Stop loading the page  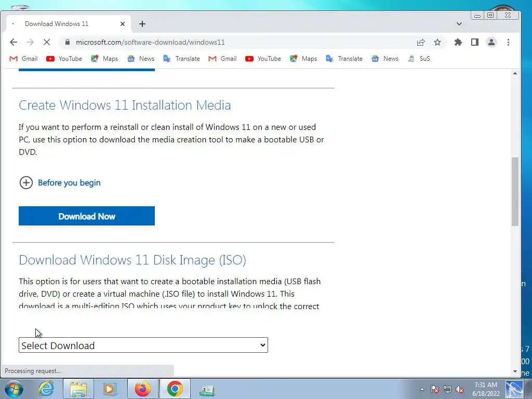click(46, 42)
